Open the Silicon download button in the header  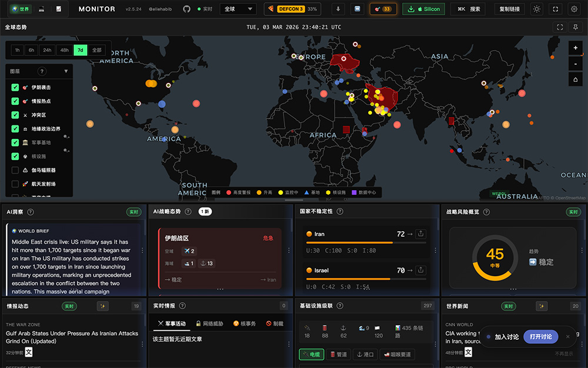[424, 9]
